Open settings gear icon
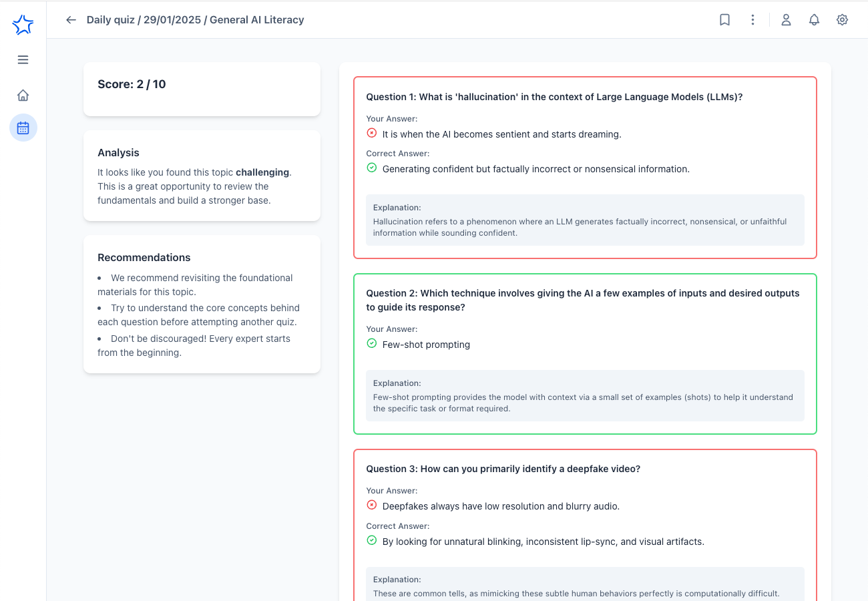 click(x=842, y=20)
